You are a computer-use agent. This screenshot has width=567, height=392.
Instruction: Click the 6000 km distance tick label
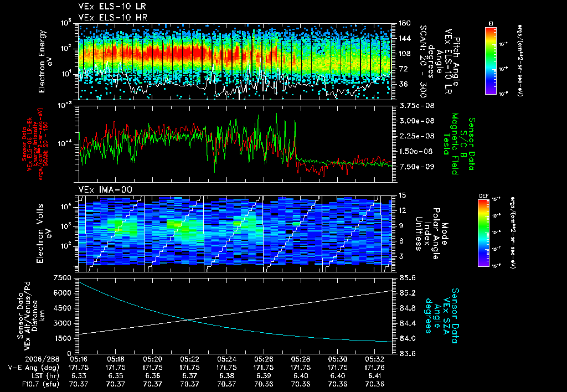pos(62,293)
